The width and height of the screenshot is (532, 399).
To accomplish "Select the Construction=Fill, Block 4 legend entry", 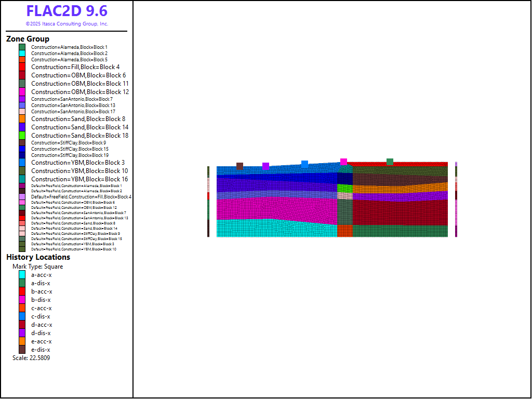I will [75, 67].
